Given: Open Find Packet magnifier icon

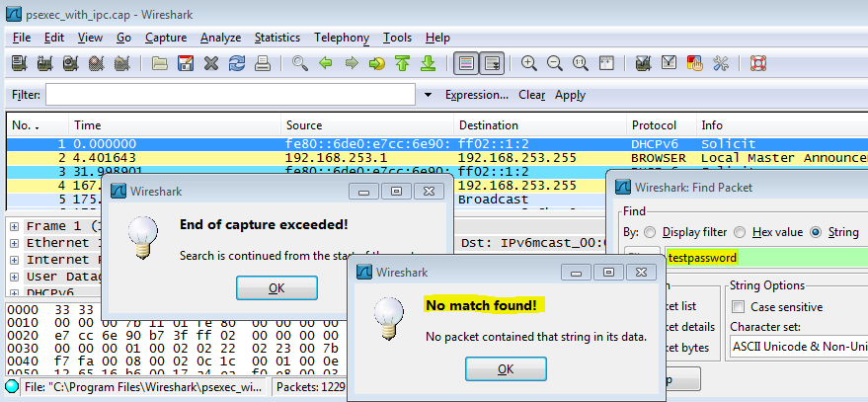Looking at the screenshot, I should coord(300,63).
